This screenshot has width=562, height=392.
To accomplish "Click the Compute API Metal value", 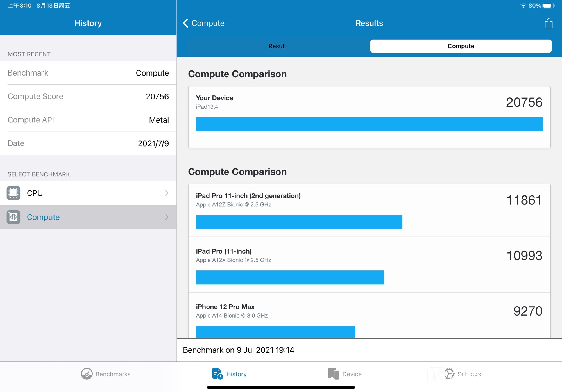I will click(x=159, y=120).
